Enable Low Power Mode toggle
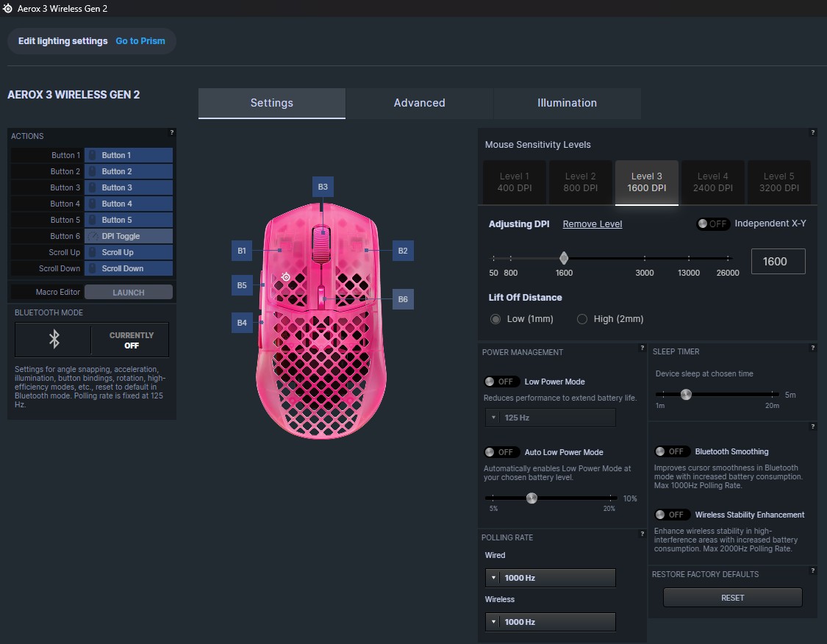The image size is (827, 644). point(500,382)
